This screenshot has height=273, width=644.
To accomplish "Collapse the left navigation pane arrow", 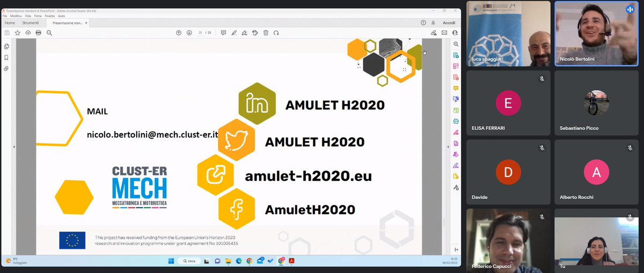I will tap(14, 146).
